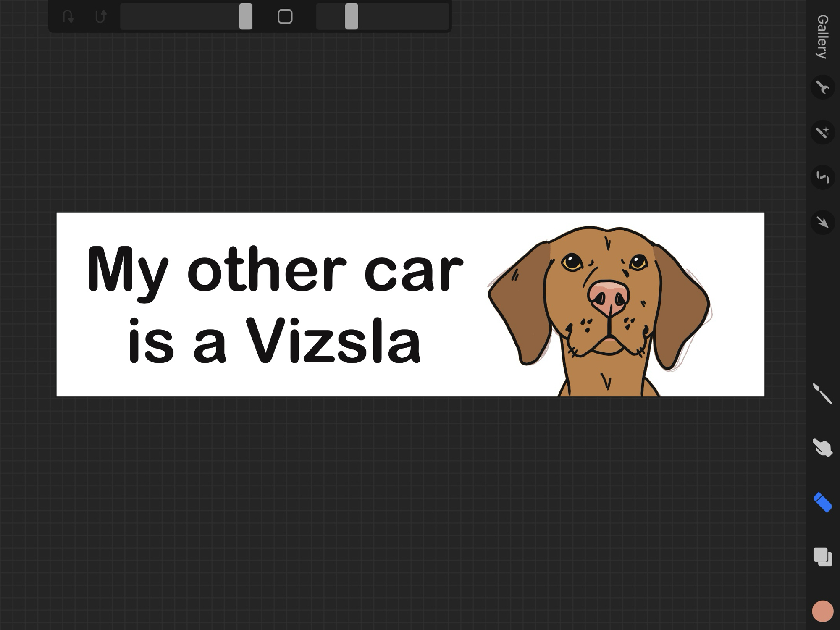Open the salmon active color swatch
This screenshot has height=630, width=840.
click(822, 611)
